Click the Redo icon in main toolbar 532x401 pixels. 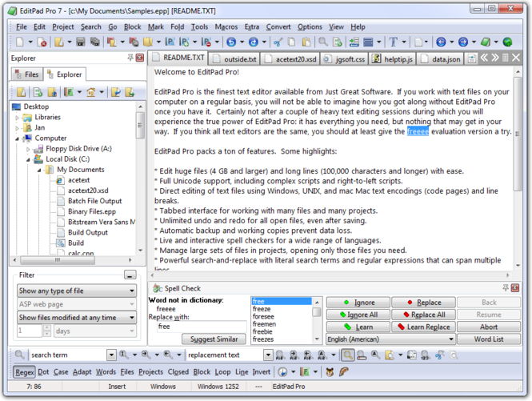point(254,42)
